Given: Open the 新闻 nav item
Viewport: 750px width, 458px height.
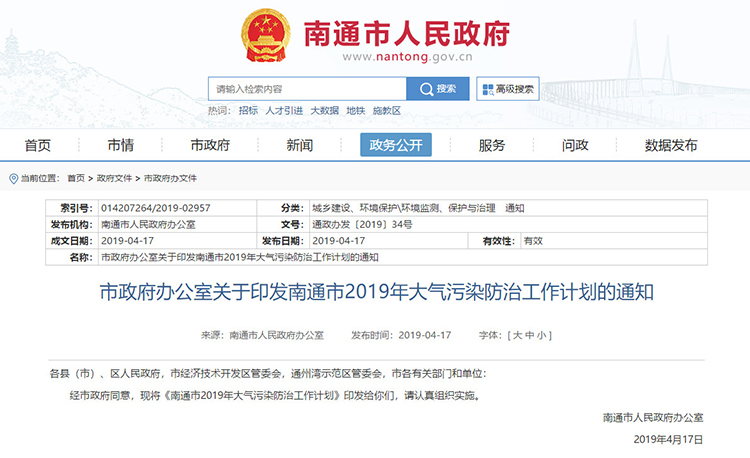Looking at the screenshot, I should (299, 145).
